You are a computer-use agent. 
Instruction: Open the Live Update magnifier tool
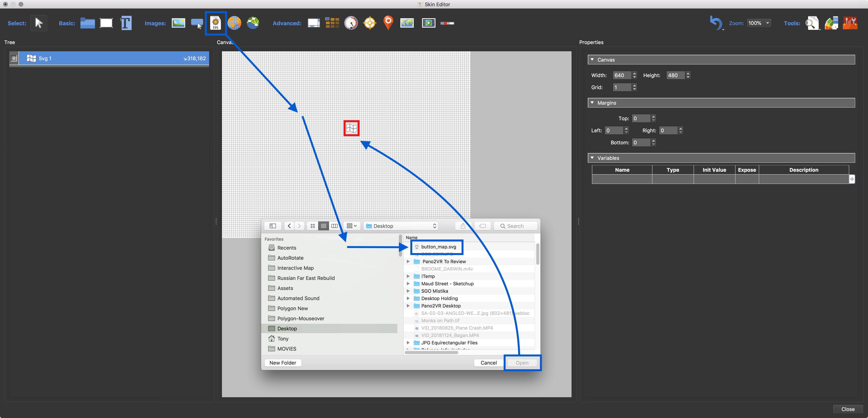click(x=812, y=23)
